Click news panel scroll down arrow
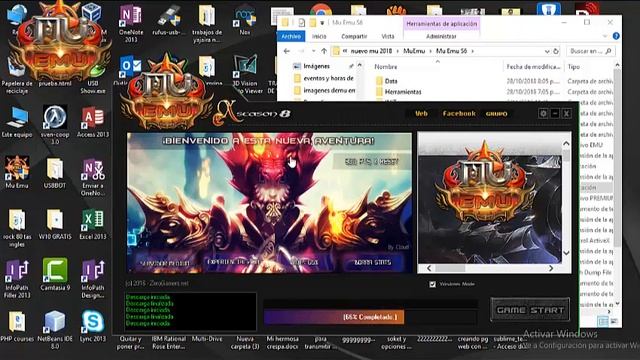The height and width of the screenshot is (360, 640). [566, 253]
